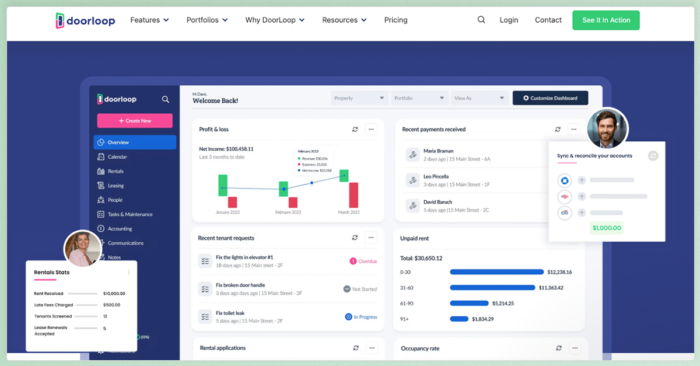Expand the Resources menu
This screenshot has width=700, height=366.
pos(344,20)
